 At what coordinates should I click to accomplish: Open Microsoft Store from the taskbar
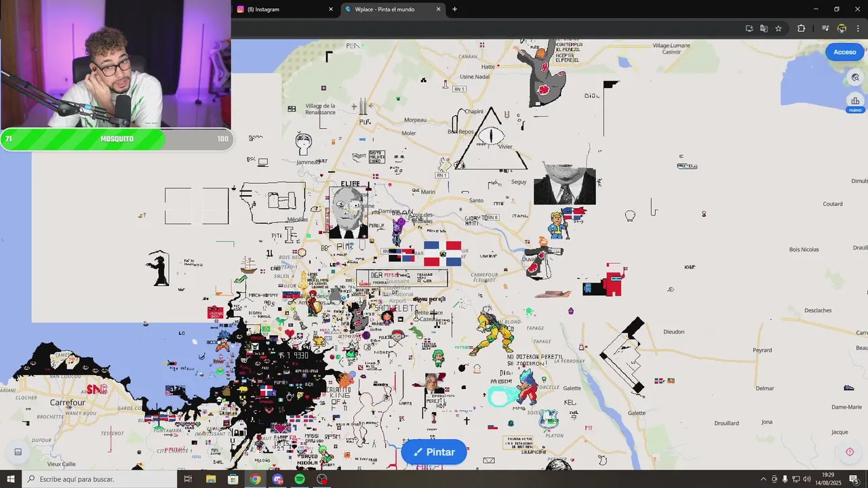click(x=233, y=479)
